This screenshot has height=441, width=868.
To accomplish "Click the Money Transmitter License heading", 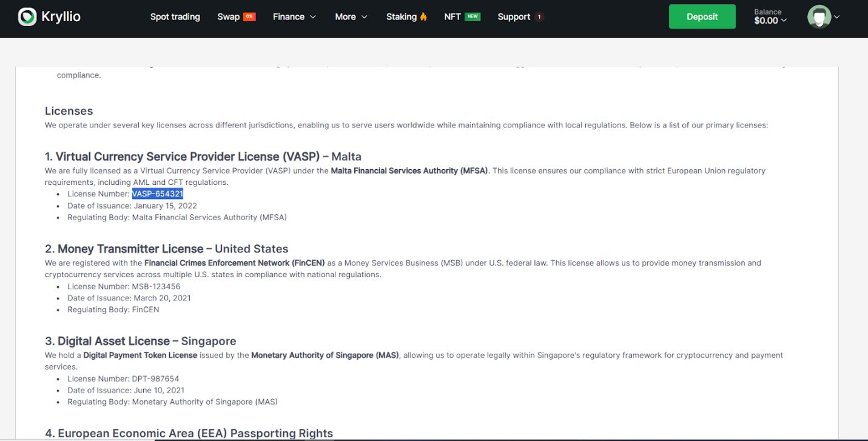I will (x=167, y=249).
